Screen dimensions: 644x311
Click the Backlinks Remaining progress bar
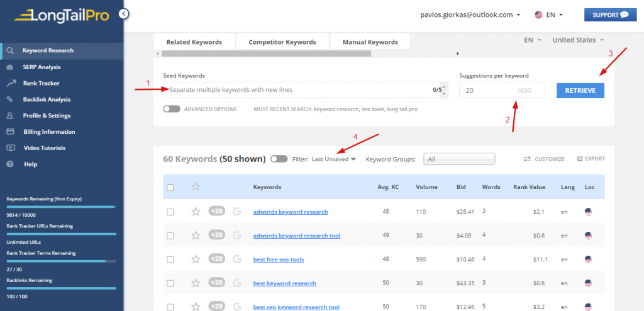pyautogui.click(x=61, y=288)
